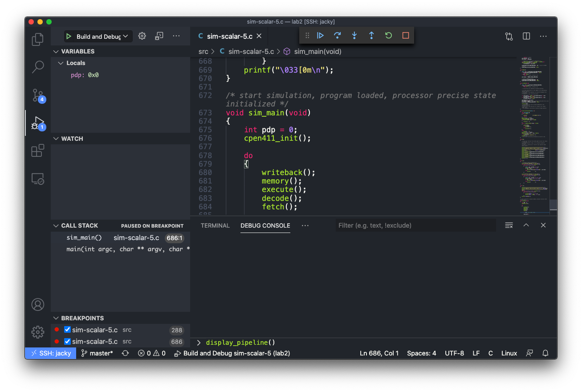The width and height of the screenshot is (582, 392).
Task: Collapse the WATCH section
Action: coord(56,139)
